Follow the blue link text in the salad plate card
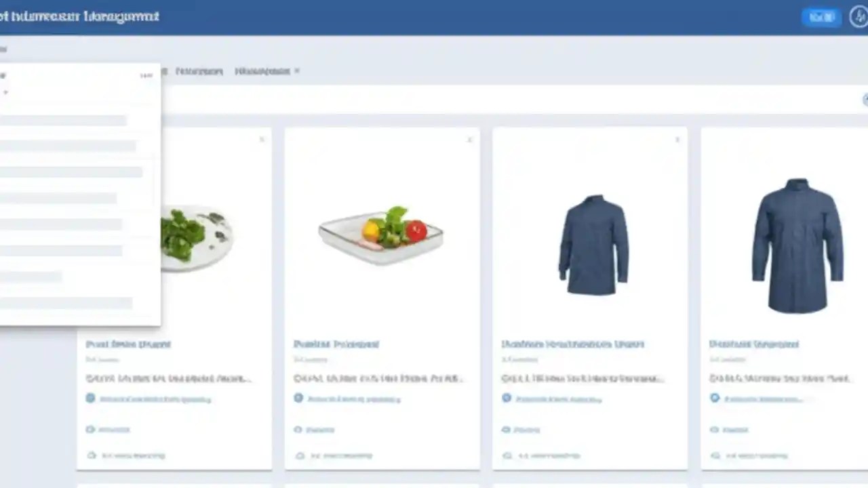 point(155,399)
